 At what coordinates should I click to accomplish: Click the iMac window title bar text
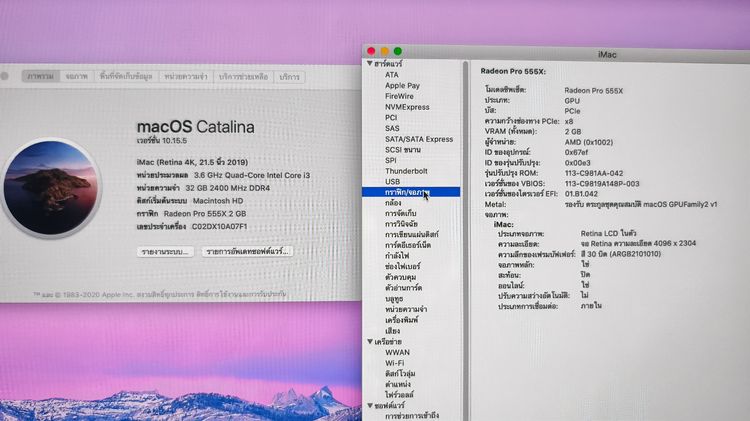coord(607,55)
